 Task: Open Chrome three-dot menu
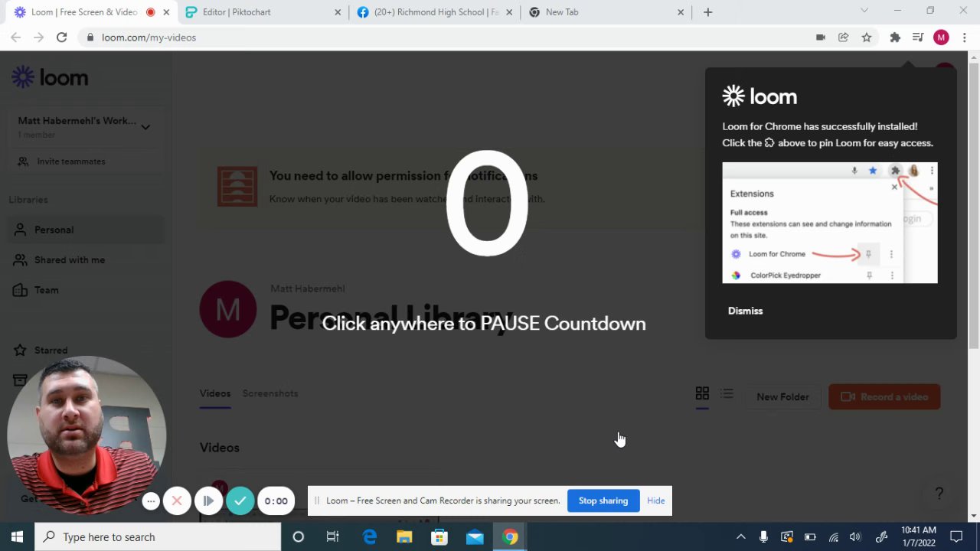[x=964, y=37]
